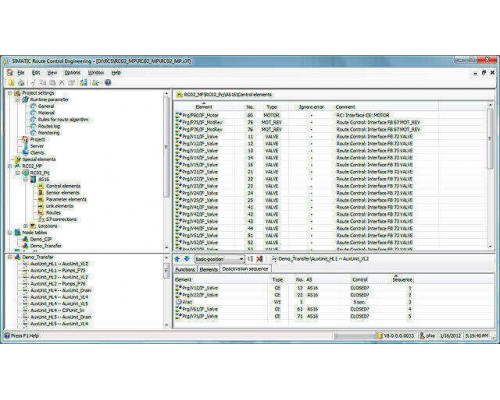Open the Window menu
The height and width of the screenshot is (400, 500).
(x=96, y=72)
